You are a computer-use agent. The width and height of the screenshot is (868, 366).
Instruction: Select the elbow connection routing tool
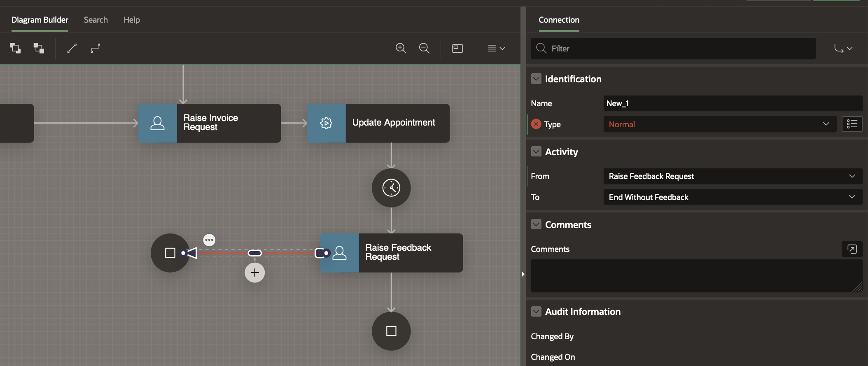tap(96, 48)
